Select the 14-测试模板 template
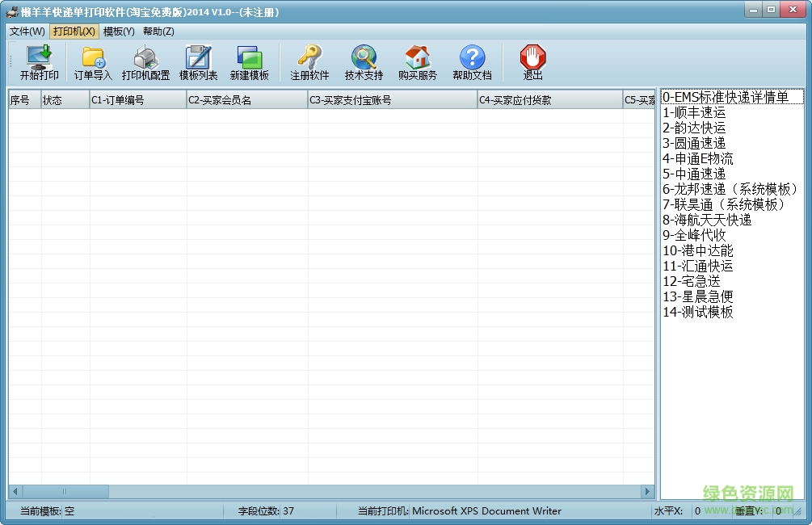 699,313
